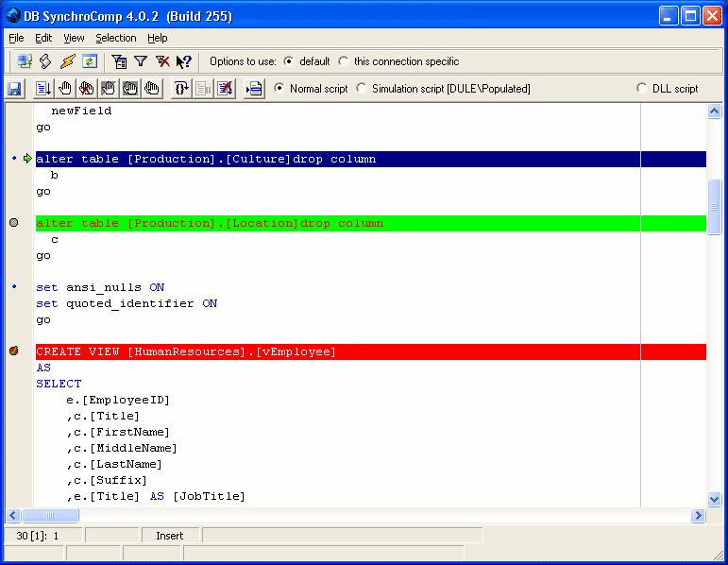Click the ',c.[Title]' line
This screenshot has height=565, width=728.
[103, 417]
